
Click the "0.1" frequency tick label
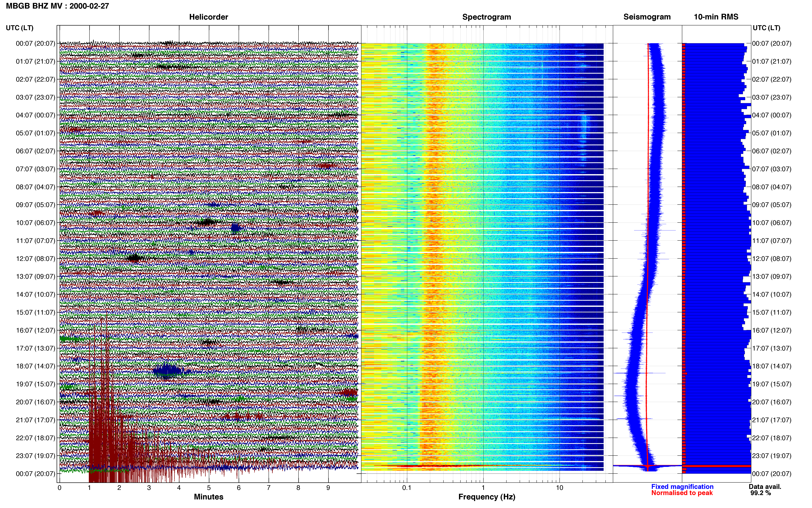(x=407, y=487)
